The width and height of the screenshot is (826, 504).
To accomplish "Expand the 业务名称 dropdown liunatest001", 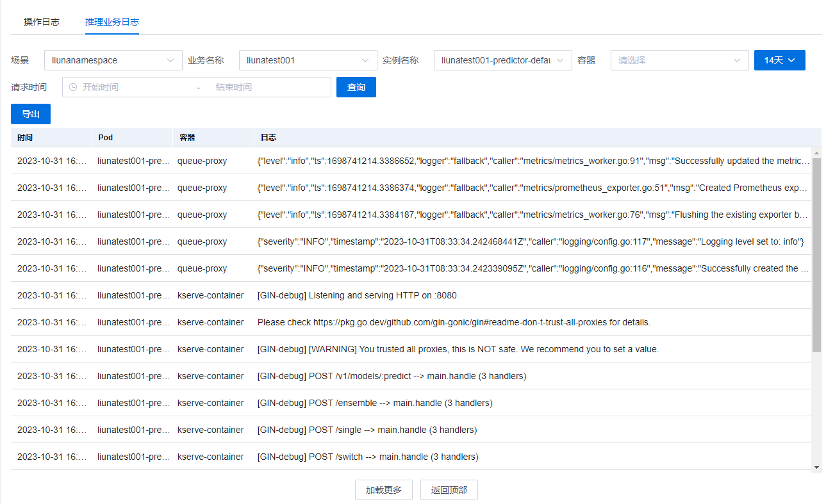I will (x=308, y=60).
